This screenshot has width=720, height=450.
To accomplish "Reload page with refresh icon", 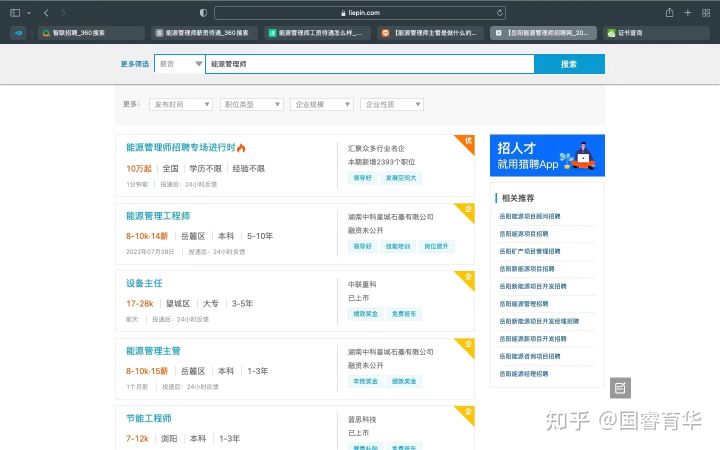I will (500, 13).
